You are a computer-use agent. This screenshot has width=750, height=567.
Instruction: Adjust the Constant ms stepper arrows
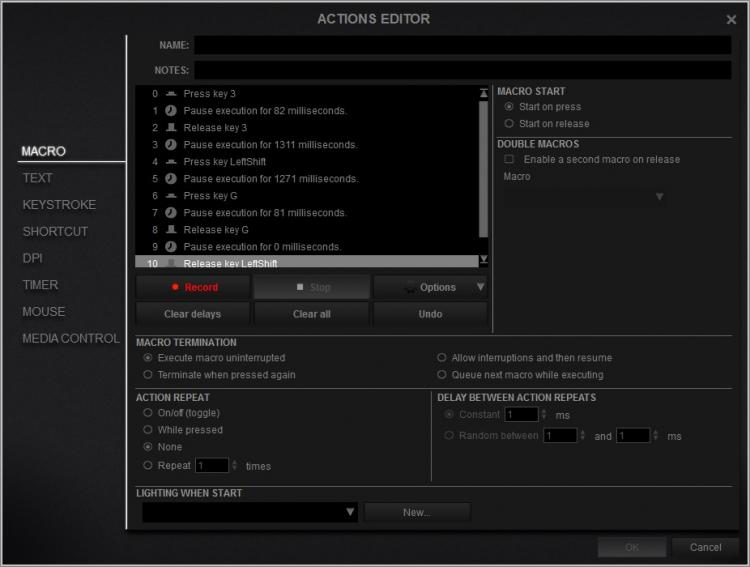pos(543,414)
